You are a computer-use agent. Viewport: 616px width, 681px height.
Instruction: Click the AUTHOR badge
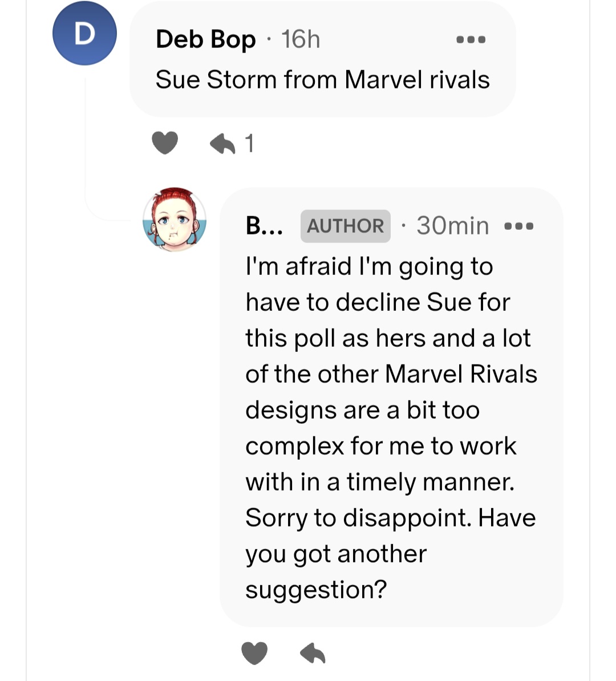(345, 226)
